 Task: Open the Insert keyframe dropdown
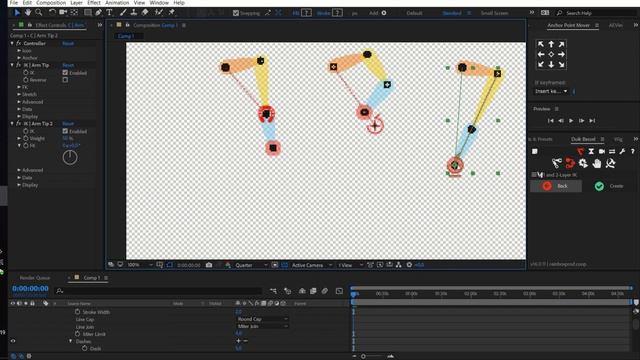pyautogui.click(x=551, y=91)
